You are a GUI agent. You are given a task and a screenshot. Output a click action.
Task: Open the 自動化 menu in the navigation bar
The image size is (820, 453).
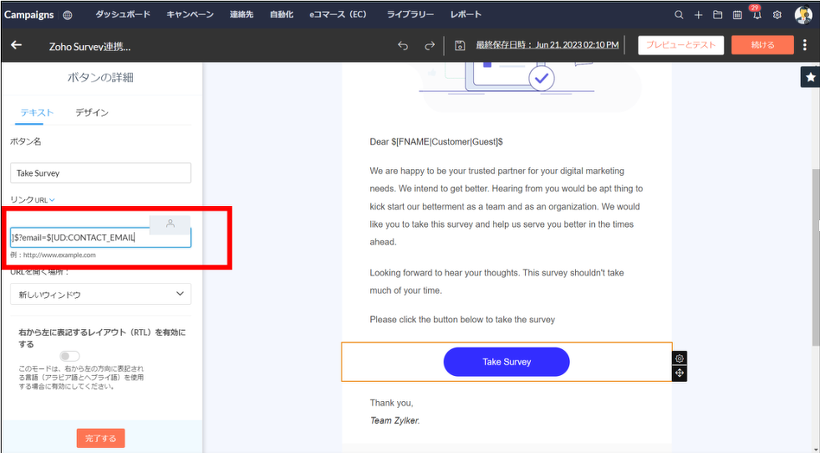282,15
